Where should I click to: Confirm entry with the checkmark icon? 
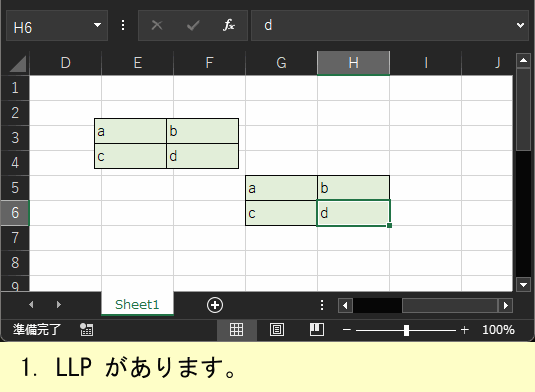click(193, 25)
